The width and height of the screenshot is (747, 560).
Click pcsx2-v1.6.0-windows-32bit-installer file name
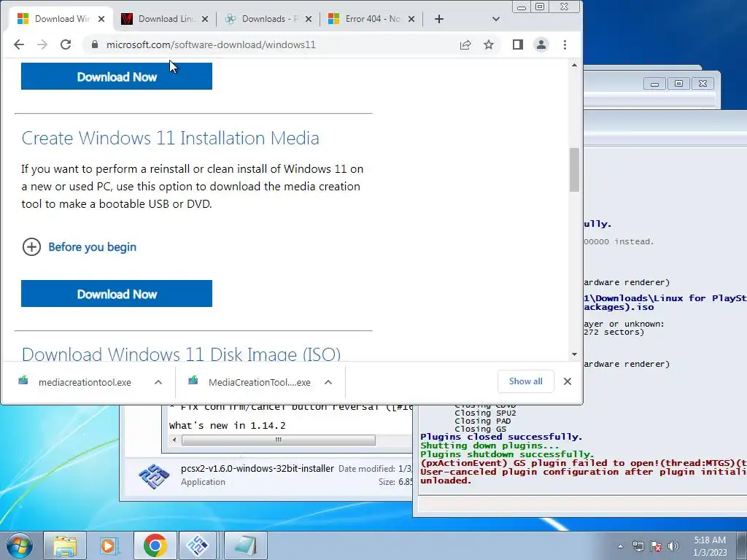pyautogui.click(x=258, y=469)
